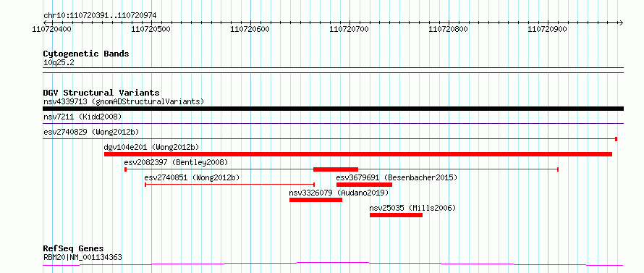Click the purple nsv7211 variant line
The image size is (644, 273).
tap(333, 123)
